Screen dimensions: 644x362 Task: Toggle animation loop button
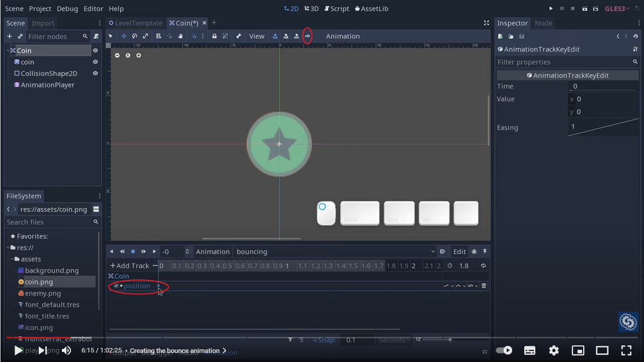pyautogui.click(x=484, y=266)
